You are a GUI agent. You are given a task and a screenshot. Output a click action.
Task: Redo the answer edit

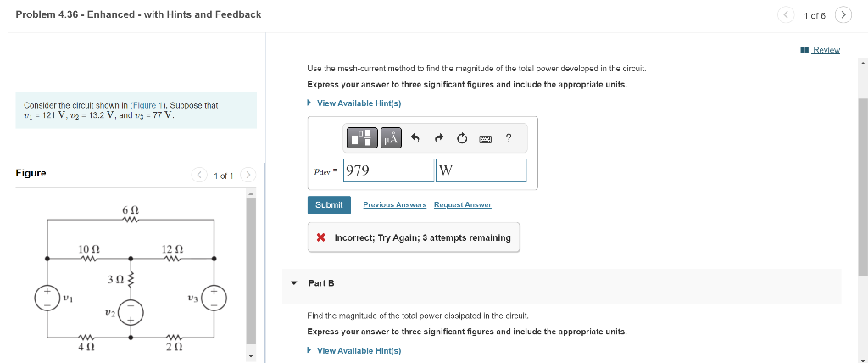tap(439, 138)
